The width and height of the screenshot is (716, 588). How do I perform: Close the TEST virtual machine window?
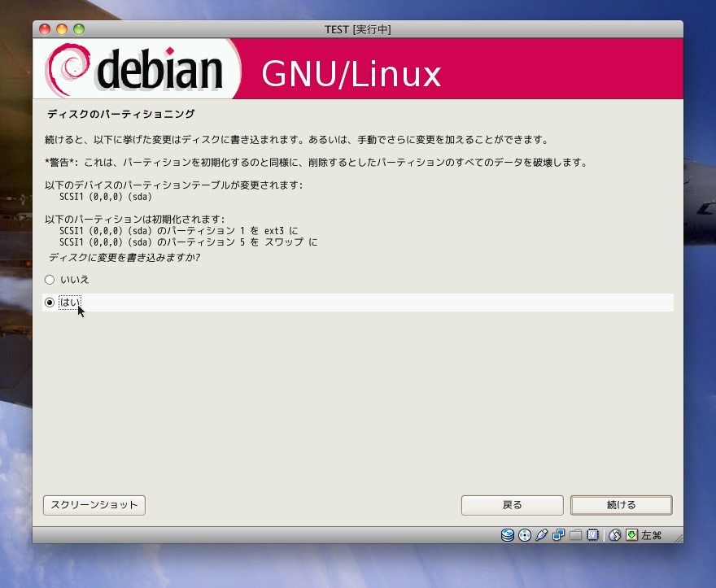tap(45, 29)
